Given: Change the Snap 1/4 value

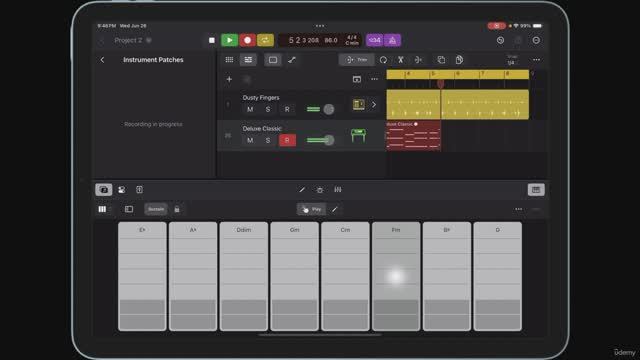Looking at the screenshot, I should tap(512, 60).
